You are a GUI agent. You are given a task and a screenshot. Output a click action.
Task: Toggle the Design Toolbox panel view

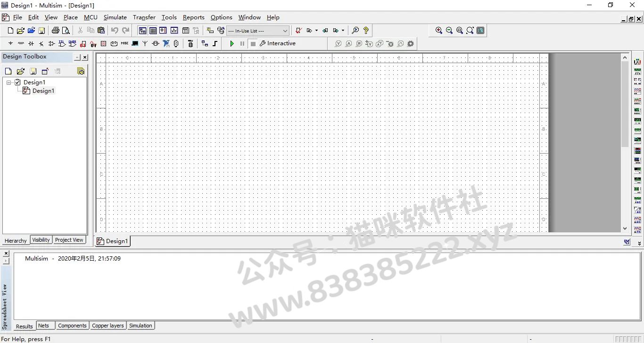click(x=142, y=31)
